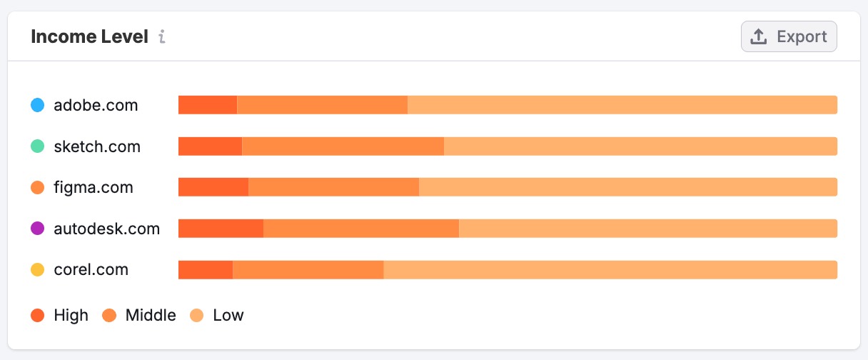
Task: Click the High income segment of adobe.com bar
Action: [207, 105]
